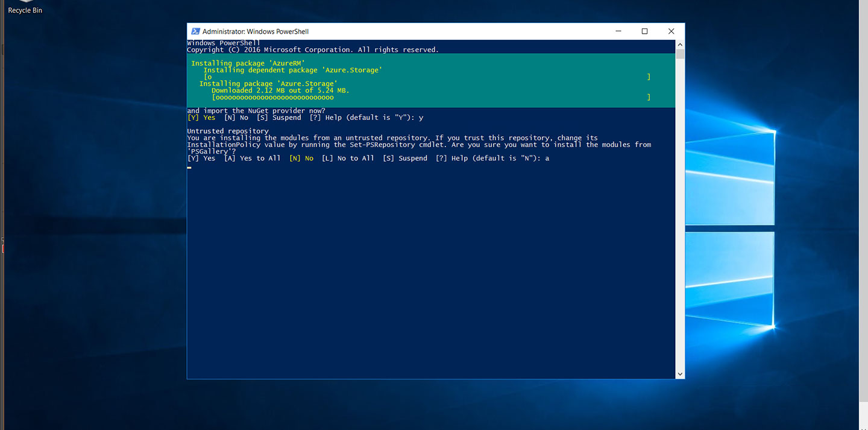Click the PowerShell icon in the title bar

[x=195, y=31]
